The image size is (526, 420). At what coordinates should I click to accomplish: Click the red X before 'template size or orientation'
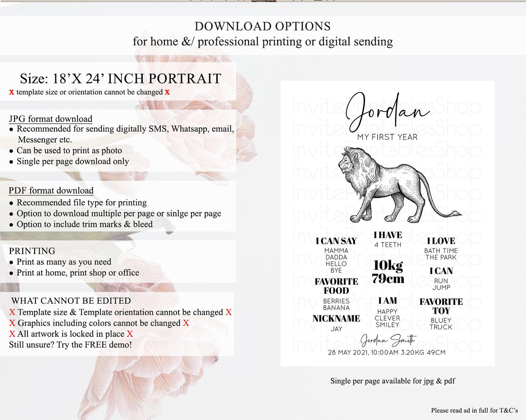tap(12, 92)
